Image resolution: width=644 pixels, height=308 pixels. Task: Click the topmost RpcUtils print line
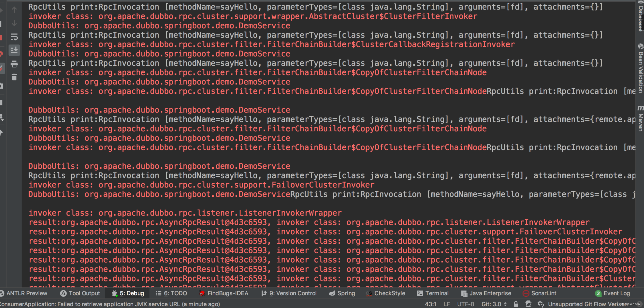tap(315, 7)
